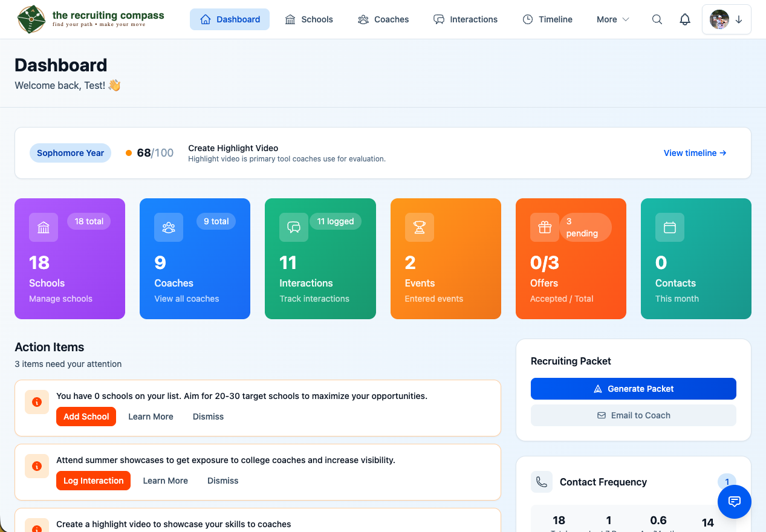Open the Coaches navigation item
Viewport: 766px width, 532px height.
pyautogui.click(x=383, y=19)
